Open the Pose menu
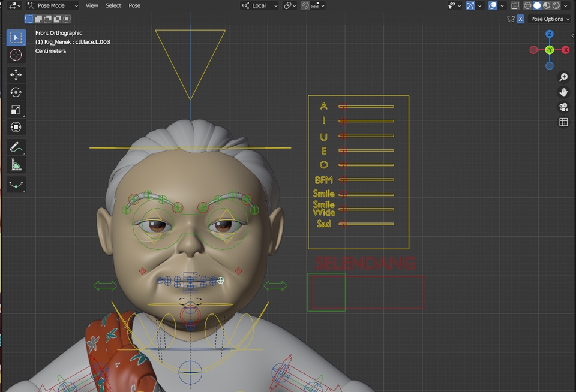576x392 pixels. tap(134, 5)
